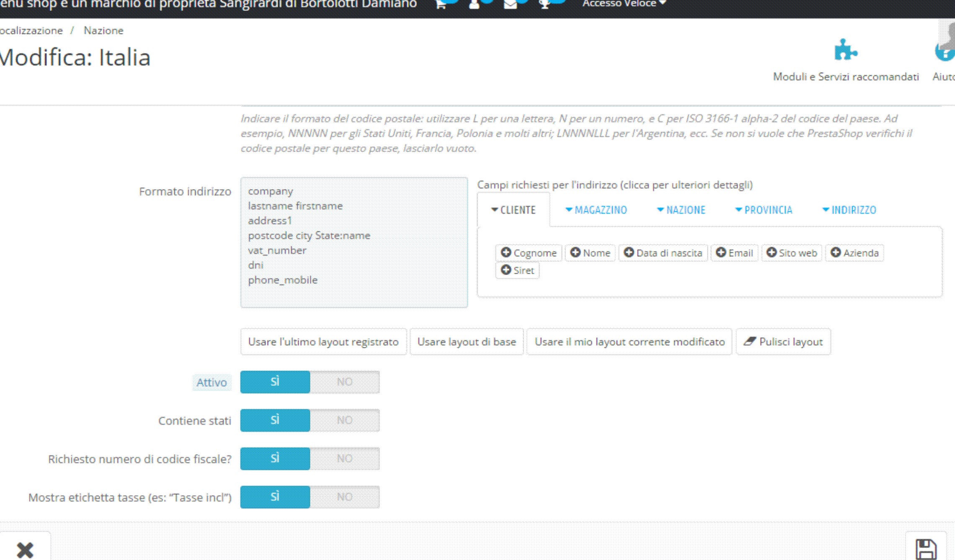Set Contiene stati toggle to NO
This screenshot has width=955, height=560.
pyautogui.click(x=344, y=420)
